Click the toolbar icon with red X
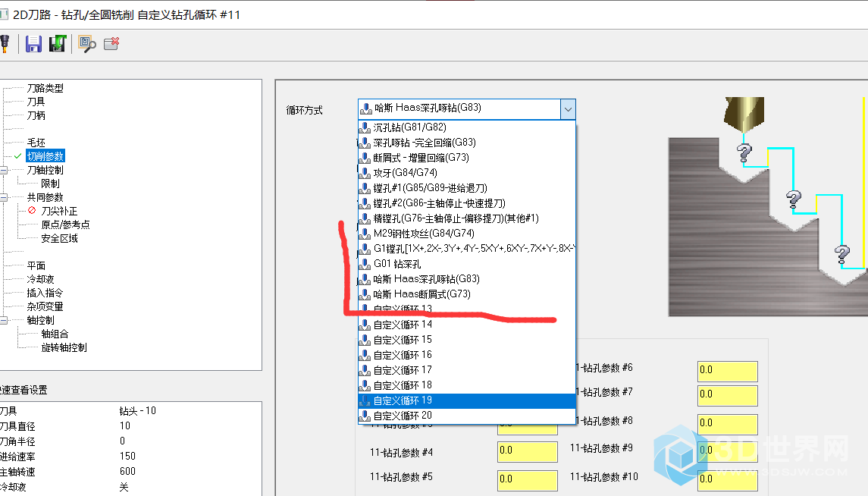This screenshot has height=496, width=868. pyautogui.click(x=112, y=44)
